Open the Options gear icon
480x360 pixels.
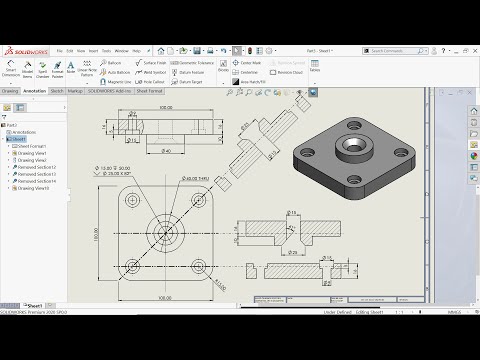[x=269, y=51]
